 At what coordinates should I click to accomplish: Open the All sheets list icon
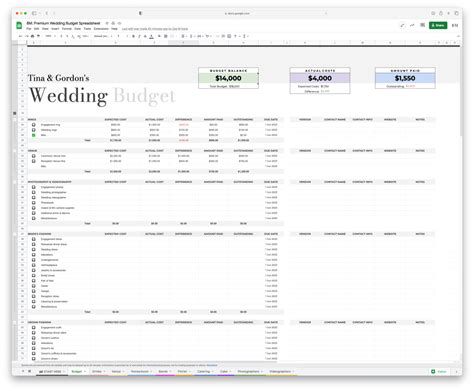coord(30,371)
